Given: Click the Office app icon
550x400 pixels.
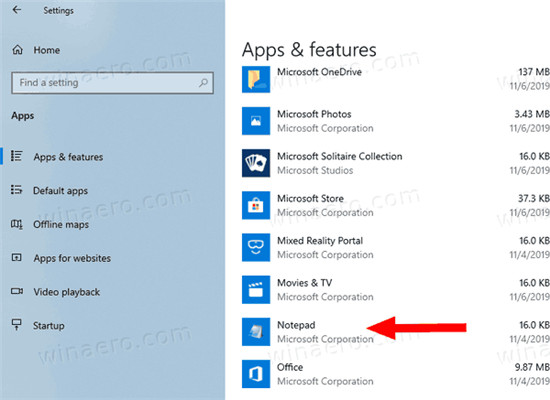Looking at the screenshot, I should tap(256, 374).
